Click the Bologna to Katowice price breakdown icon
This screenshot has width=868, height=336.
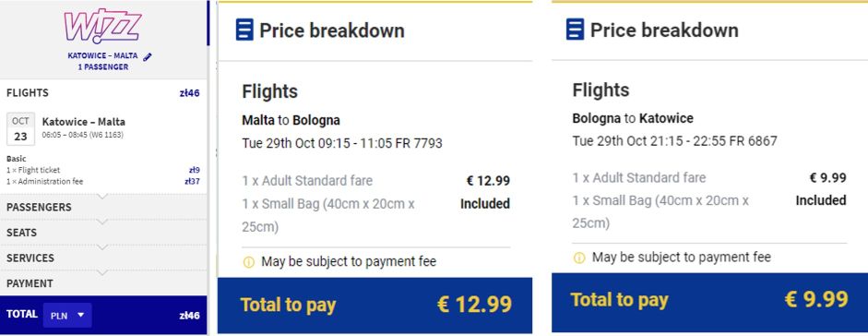click(x=576, y=30)
